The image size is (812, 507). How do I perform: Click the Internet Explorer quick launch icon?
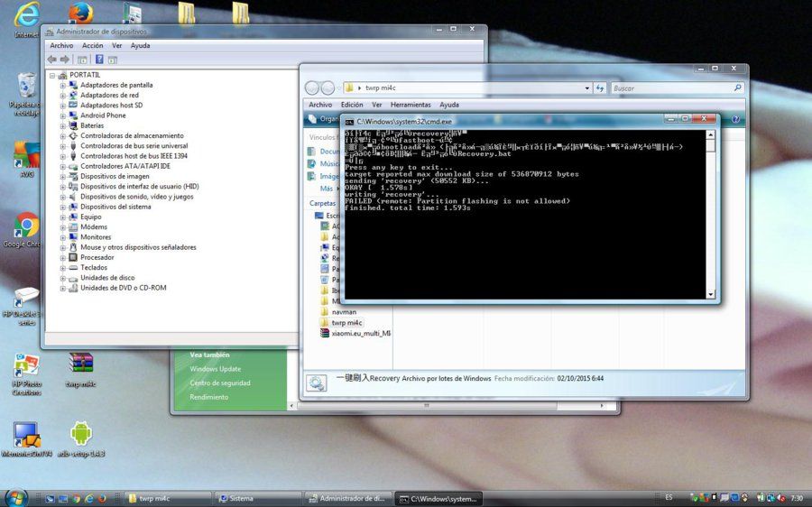pos(89,499)
